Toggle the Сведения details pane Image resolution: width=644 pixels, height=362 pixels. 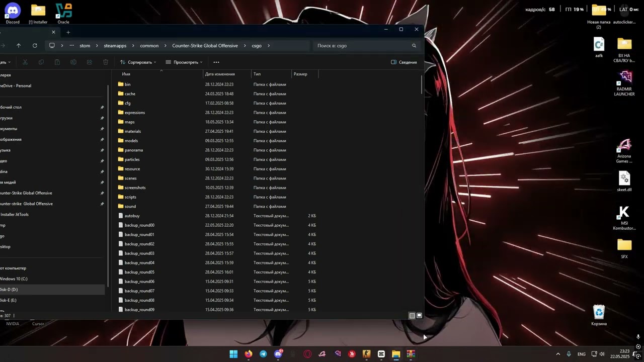tap(404, 62)
